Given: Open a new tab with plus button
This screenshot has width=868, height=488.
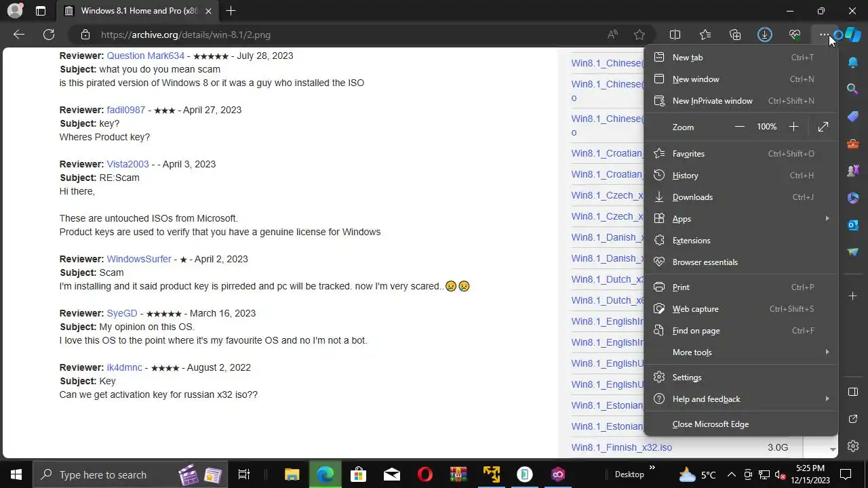Looking at the screenshot, I should (x=231, y=11).
